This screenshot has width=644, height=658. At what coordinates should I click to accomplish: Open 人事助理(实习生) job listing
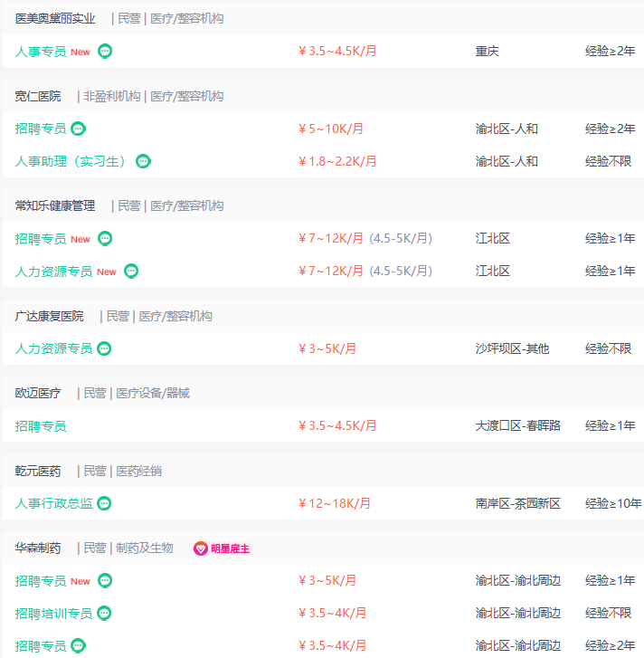71,161
